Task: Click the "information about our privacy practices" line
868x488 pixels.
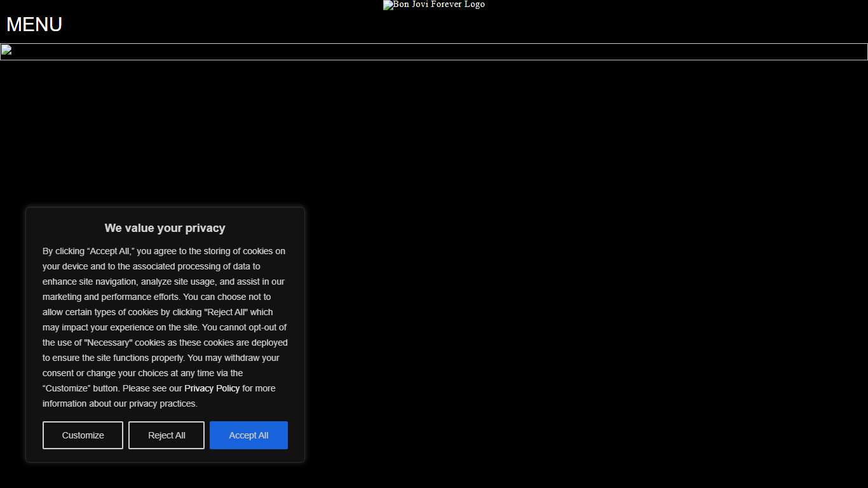Action: (x=119, y=403)
